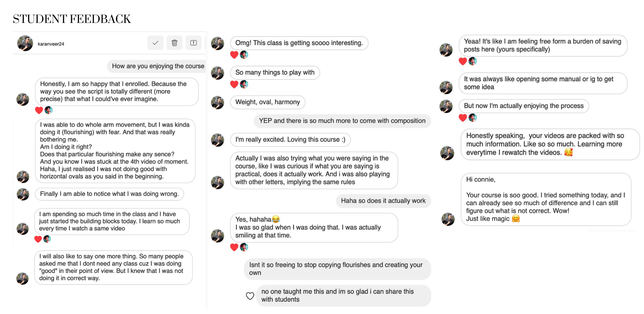Click 'Haha so does it actually work' bubble

coord(383,201)
